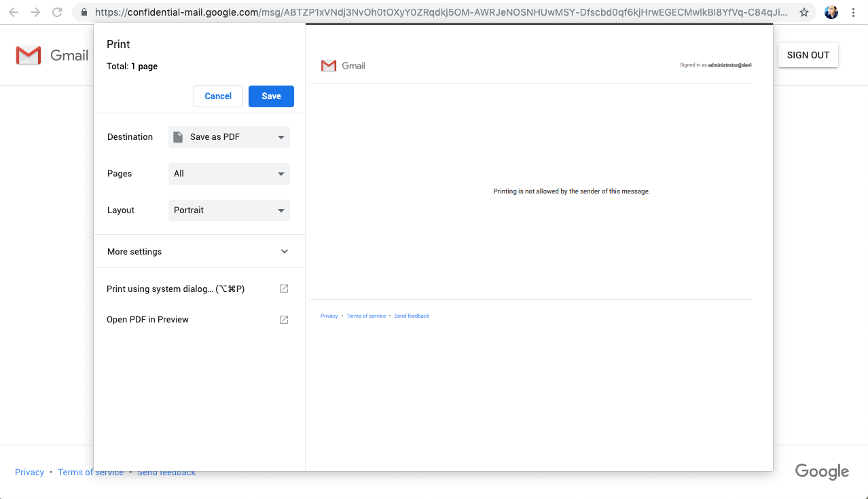The image size is (868, 499).
Task: Click the Layout label
Action: (x=121, y=210)
